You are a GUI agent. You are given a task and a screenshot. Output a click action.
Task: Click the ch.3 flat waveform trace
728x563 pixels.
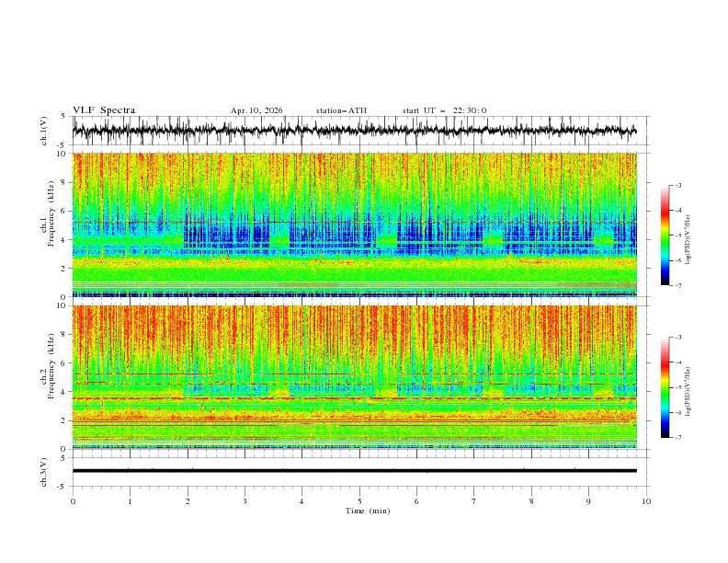[354, 471]
